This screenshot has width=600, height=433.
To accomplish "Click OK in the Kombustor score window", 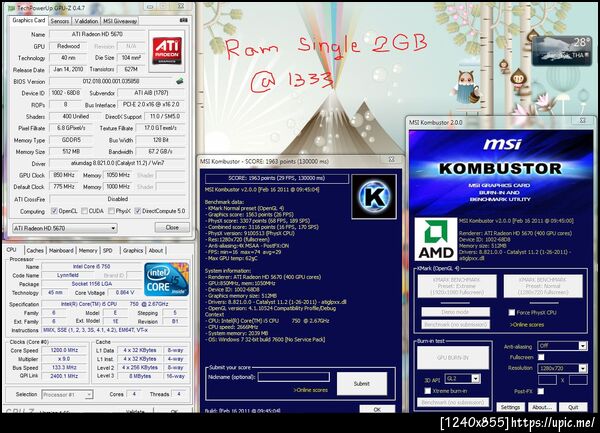I will (x=377, y=409).
